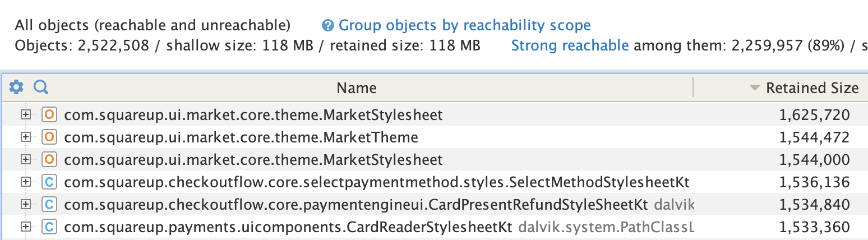The width and height of the screenshot is (868, 240).
Task: Click the Retained Size sort arrow
Action: 755,88
